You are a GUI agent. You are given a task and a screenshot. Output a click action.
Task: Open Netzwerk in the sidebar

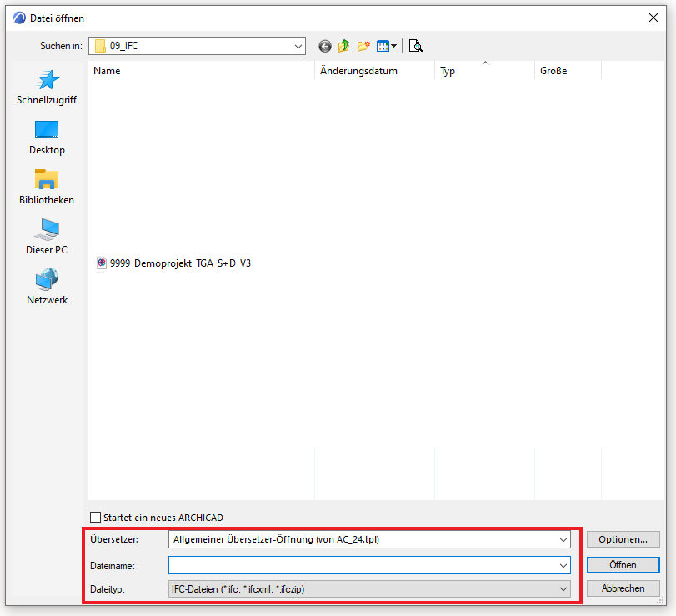(47, 288)
